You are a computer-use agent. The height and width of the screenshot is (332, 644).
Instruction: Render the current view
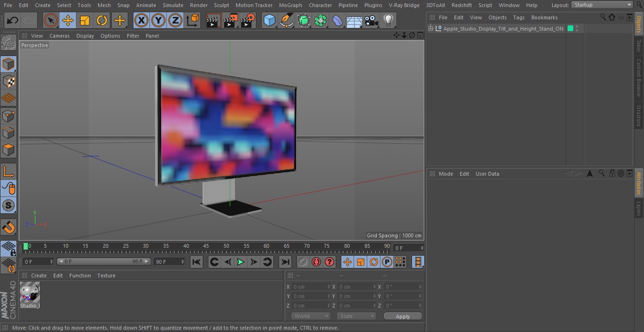(x=214, y=20)
